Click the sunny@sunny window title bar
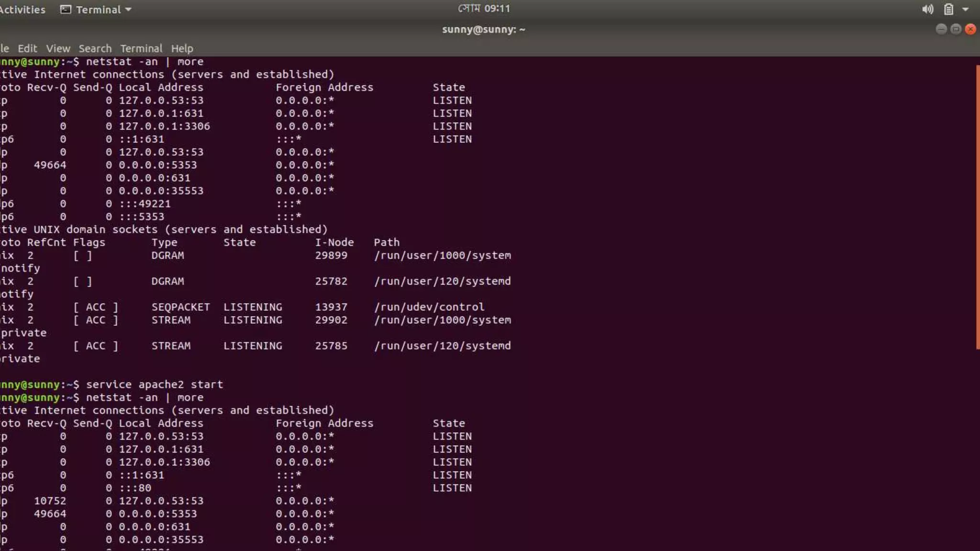The width and height of the screenshot is (980, 551). [483, 30]
